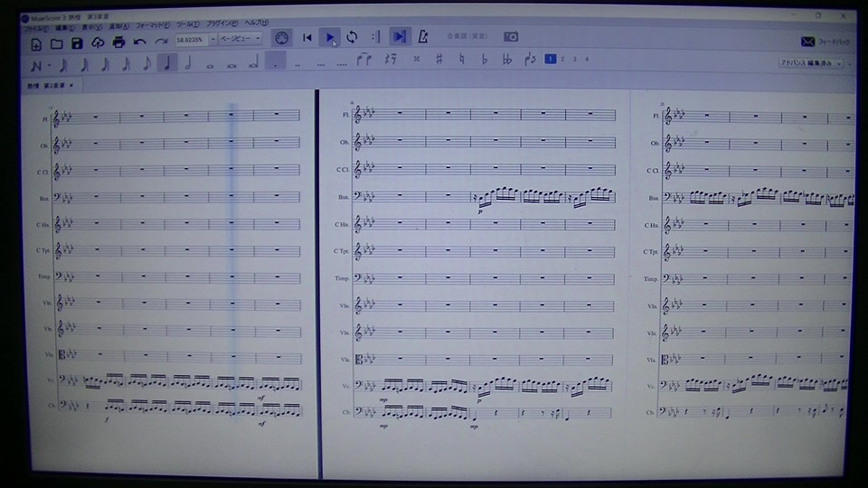Apply sharp accidental
This screenshot has height=488, width=868.
[439, 58]
